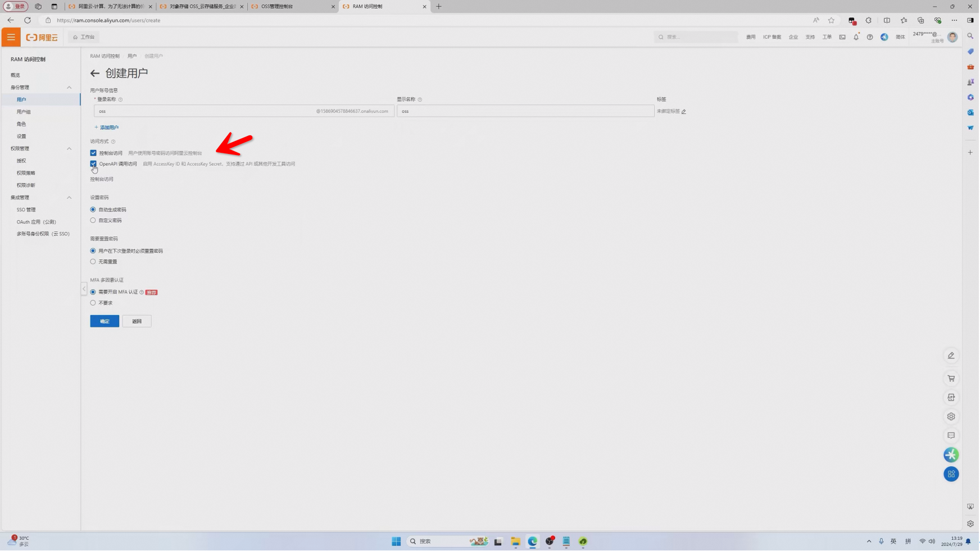Open the help question-mark icon in header
Image resolution: width=980 pixels, height=551 pixels.
pyautogui.click(x=870, y=37)
